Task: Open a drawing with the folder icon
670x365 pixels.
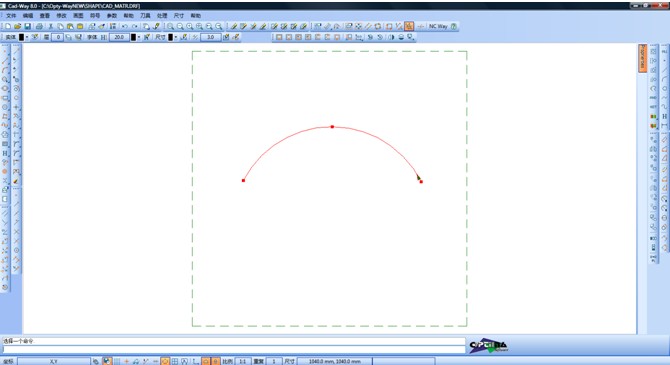Action: pyautogui.click(x=18, y=26)
